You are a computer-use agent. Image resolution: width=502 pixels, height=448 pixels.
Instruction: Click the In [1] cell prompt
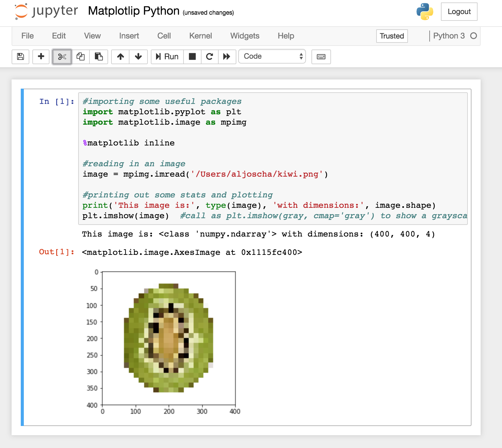[x=57, y=101]
